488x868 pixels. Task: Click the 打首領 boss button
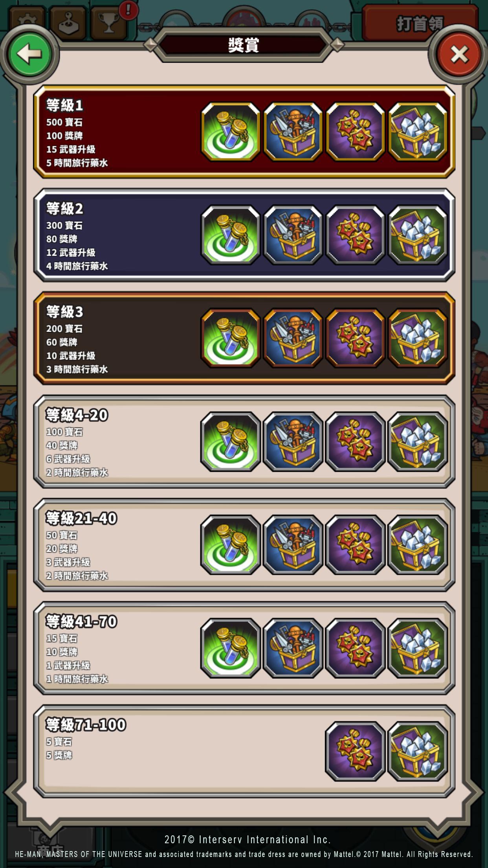(420, 23)
